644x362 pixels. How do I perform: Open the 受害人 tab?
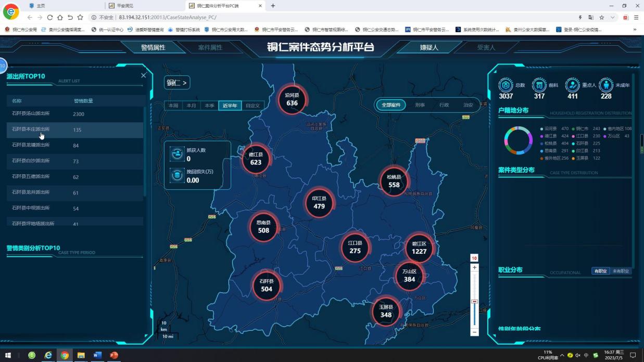coord(486,47)
